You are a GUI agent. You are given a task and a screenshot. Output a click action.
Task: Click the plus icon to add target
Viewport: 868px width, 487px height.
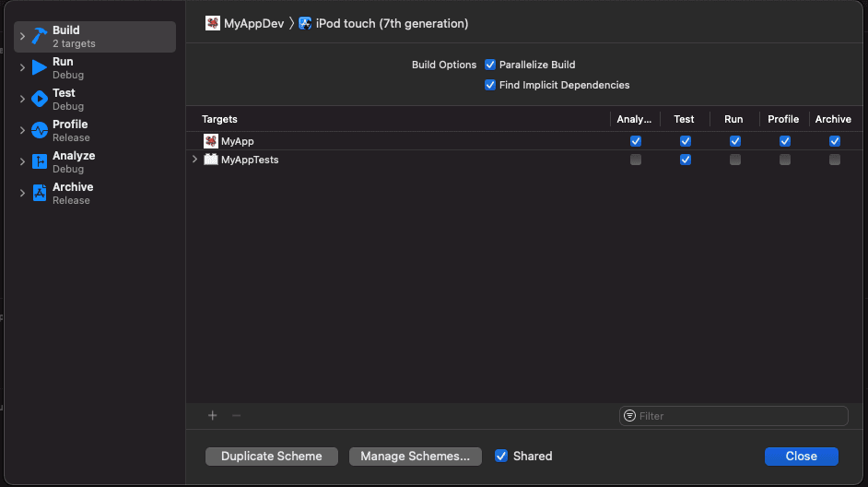coord(213,416)
